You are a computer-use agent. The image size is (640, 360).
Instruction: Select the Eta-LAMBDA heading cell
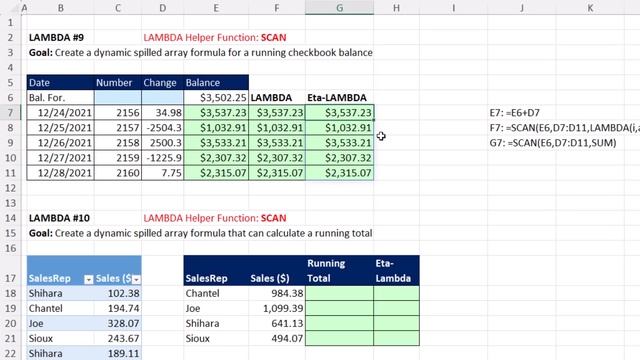pyautogui.click(x=339, y=98)
